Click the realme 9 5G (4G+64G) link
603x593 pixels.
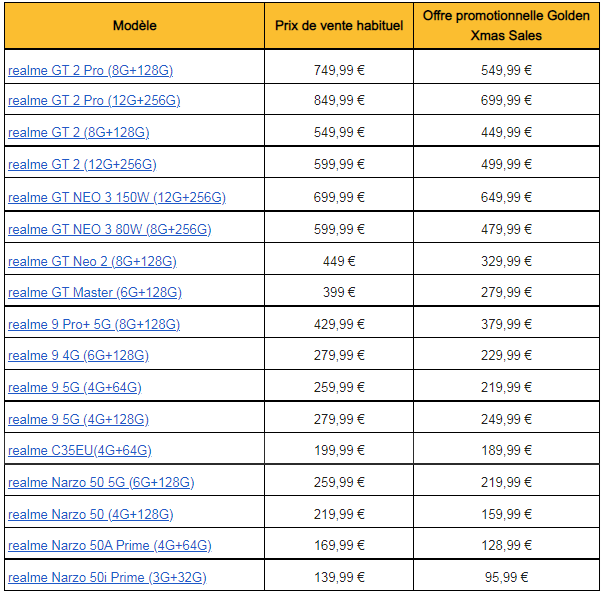click(75, 387)
